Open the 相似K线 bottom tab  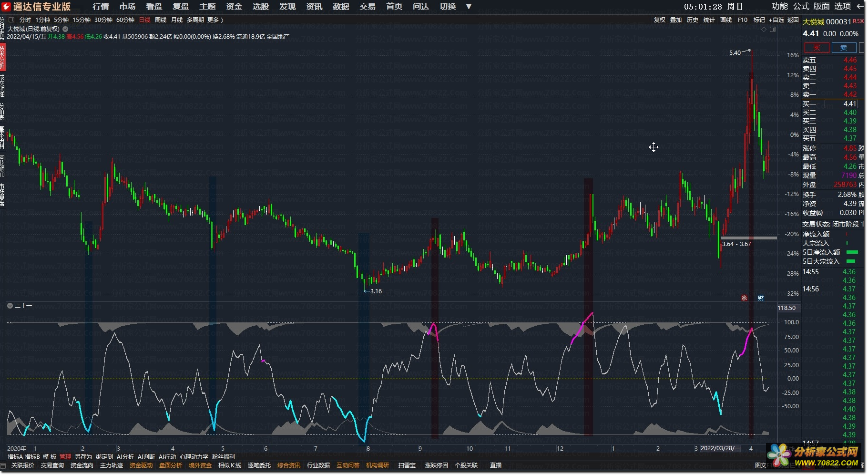230,465
